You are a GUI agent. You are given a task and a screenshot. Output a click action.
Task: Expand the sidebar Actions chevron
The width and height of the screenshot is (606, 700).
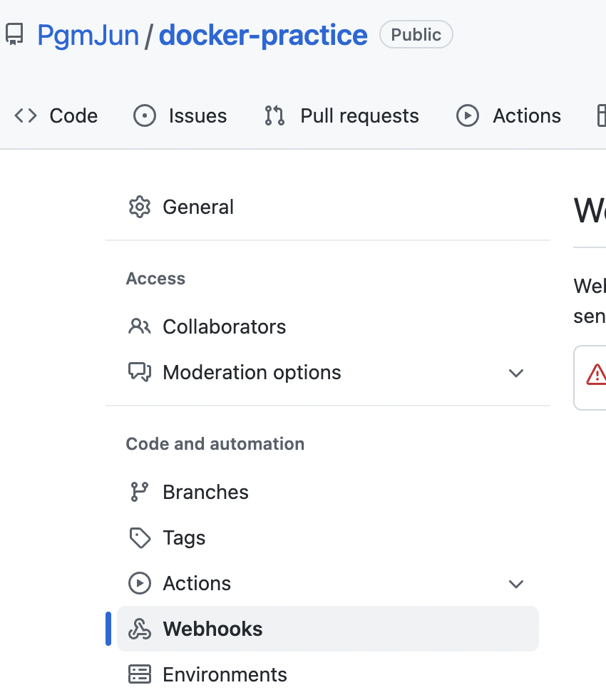coord(516,584)
